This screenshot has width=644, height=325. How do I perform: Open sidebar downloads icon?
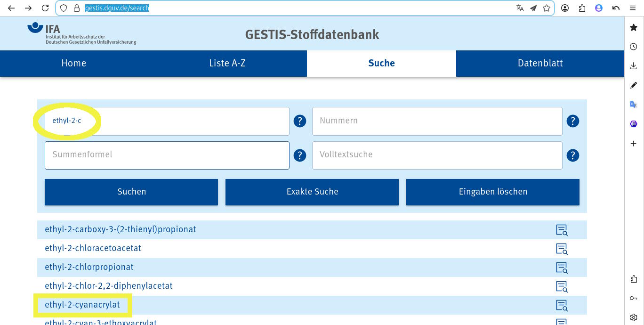[634, 66]
